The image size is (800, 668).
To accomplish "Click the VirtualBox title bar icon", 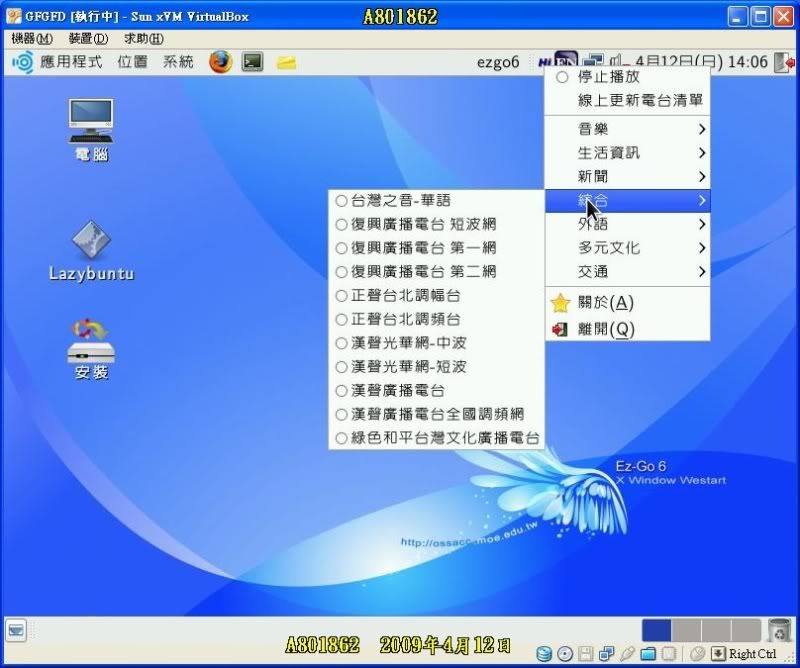I will tap(13, 16).
